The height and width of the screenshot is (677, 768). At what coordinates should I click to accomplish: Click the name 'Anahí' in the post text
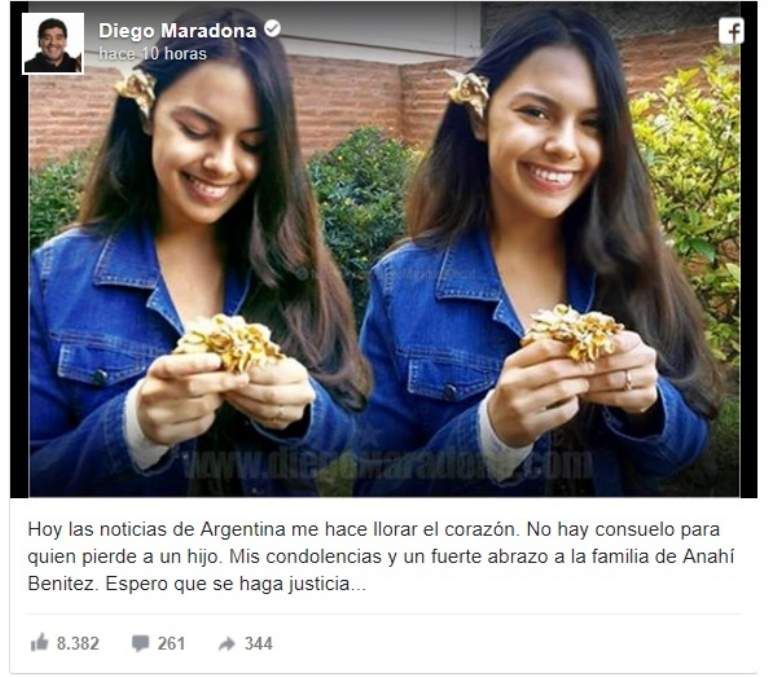pos(708,556)
